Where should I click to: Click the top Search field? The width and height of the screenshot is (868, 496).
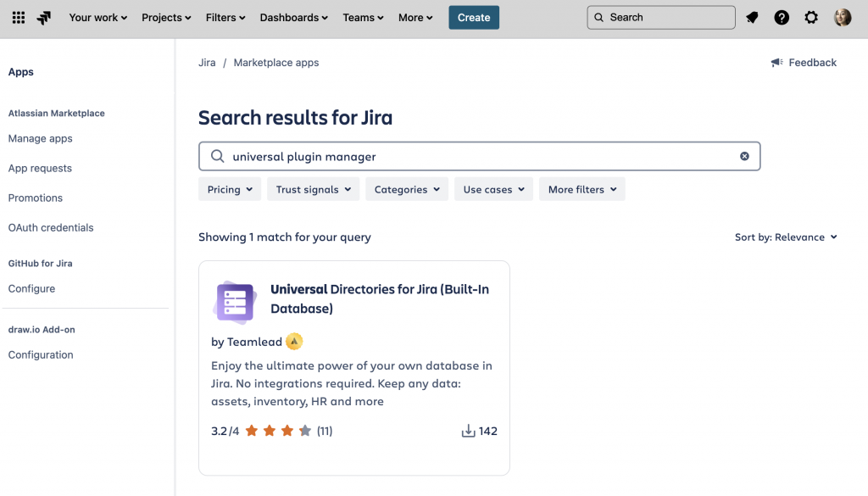[661, 18]
